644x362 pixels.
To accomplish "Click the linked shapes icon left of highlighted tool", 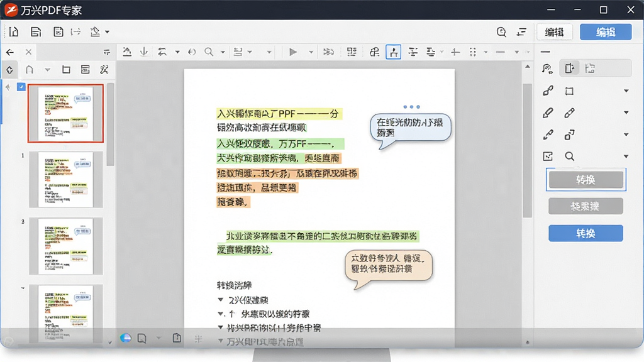I will pos(374,52).
